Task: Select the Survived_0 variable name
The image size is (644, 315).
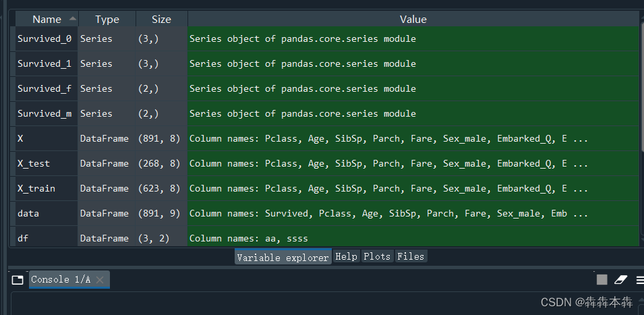Action: pos(45,38)
